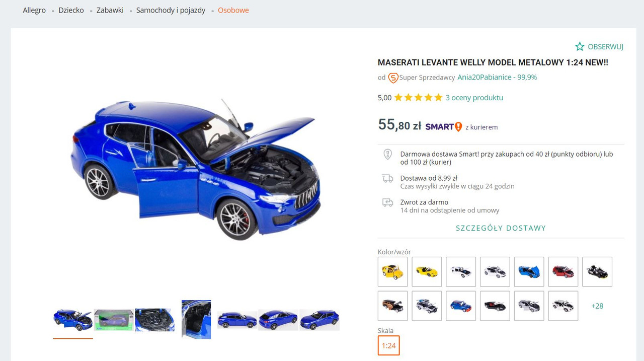The height and width of the screenshot is (361, 644).
Task: View the open door interior thumbnail
Action: 196,320
